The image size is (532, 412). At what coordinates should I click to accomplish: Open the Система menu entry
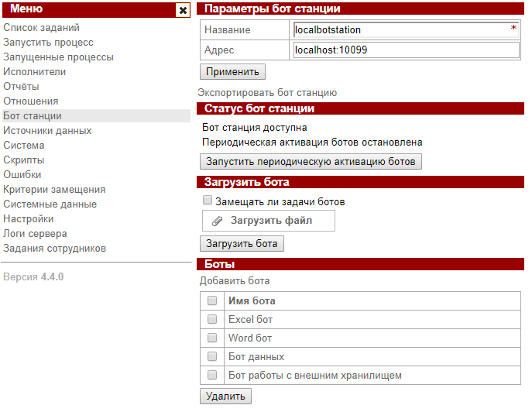(24, 146)
